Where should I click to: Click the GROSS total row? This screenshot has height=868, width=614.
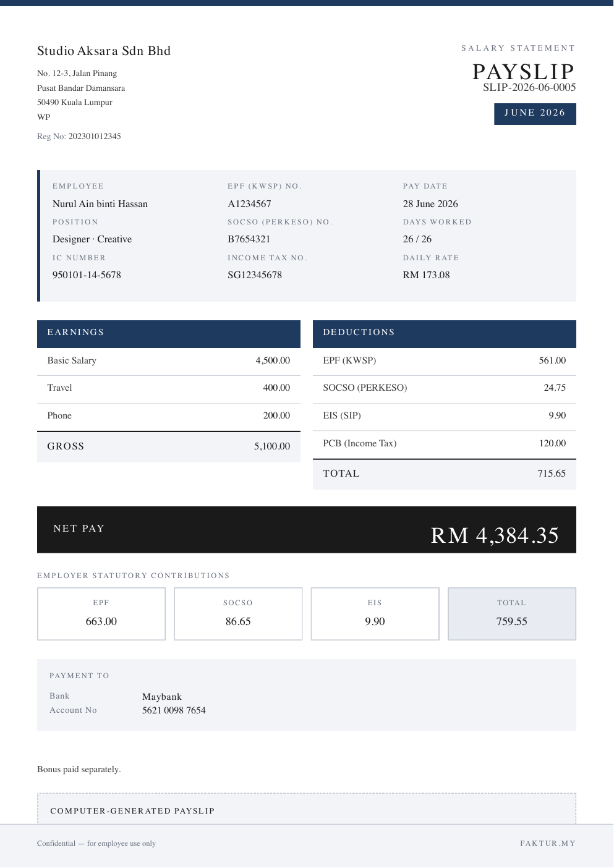[x=169, y=446]
